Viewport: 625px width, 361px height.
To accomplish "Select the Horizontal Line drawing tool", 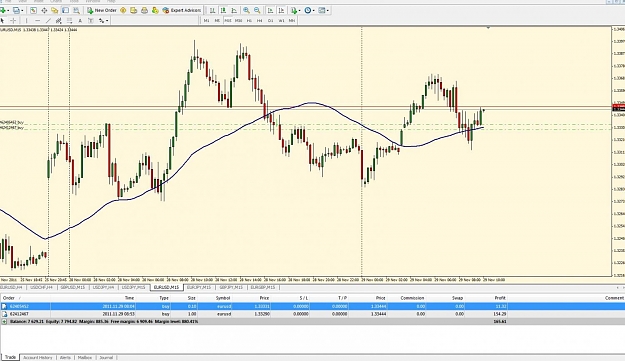I will coord(37,20).
